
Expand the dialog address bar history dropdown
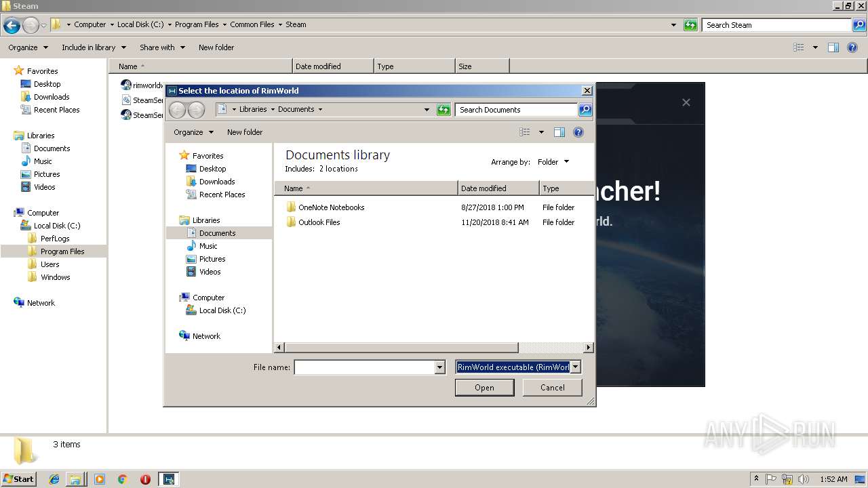(x=427, y=110)
